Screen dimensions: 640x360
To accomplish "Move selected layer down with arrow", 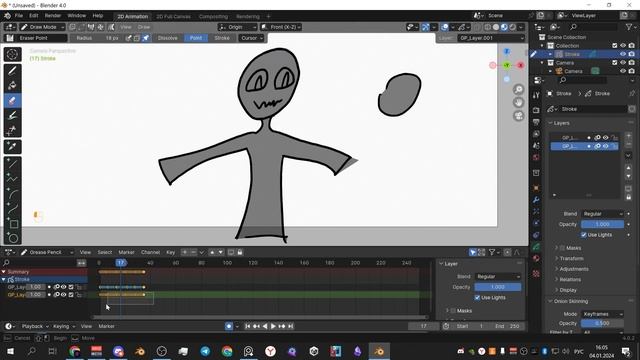I will (628, 176).
